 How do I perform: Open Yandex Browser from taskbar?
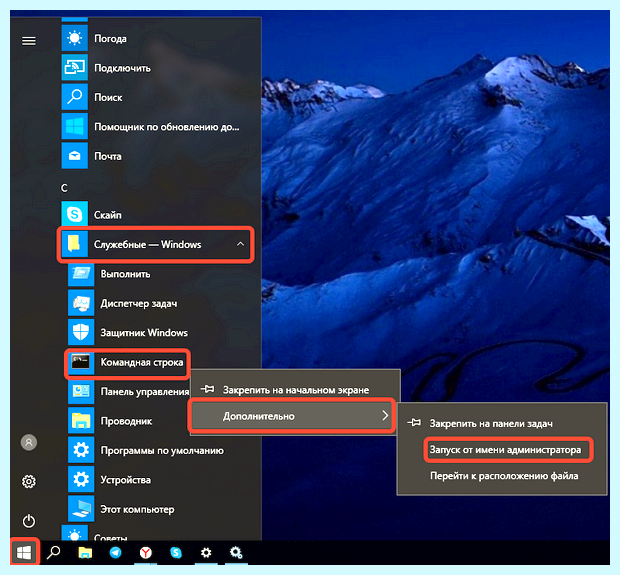click(146, 552)
